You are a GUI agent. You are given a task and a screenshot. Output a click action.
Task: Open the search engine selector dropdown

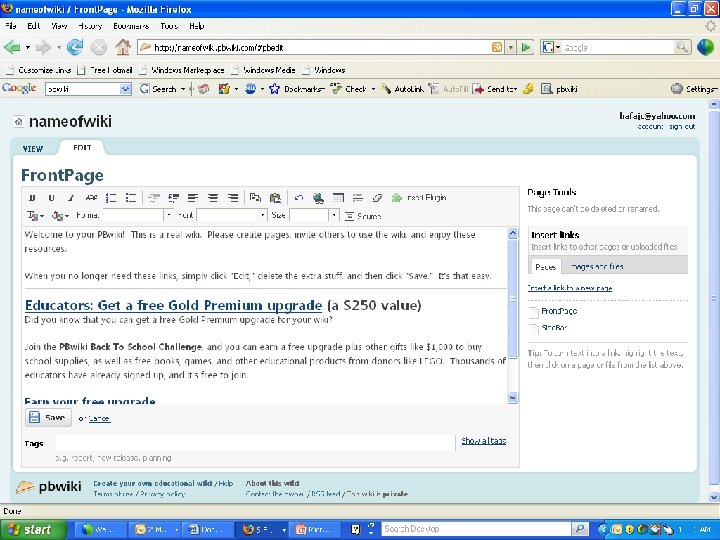[550, 47]
